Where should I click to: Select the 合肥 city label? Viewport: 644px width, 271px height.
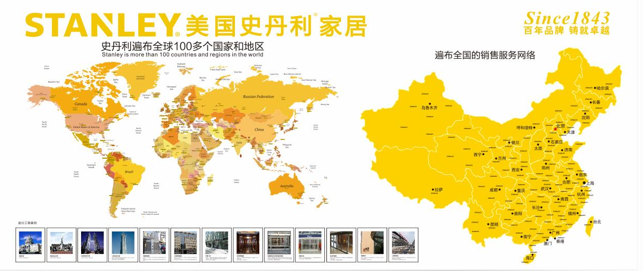click(x=566, y=182)
